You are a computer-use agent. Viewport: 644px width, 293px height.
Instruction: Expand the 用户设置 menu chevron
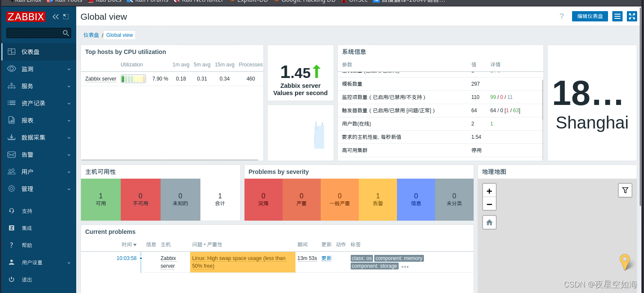(x=69, y=263)
